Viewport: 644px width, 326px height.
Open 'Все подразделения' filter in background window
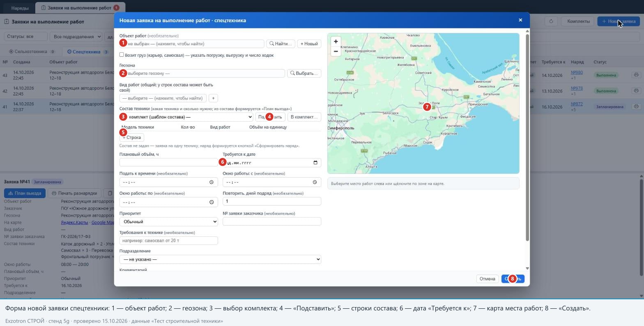(76, 37)
